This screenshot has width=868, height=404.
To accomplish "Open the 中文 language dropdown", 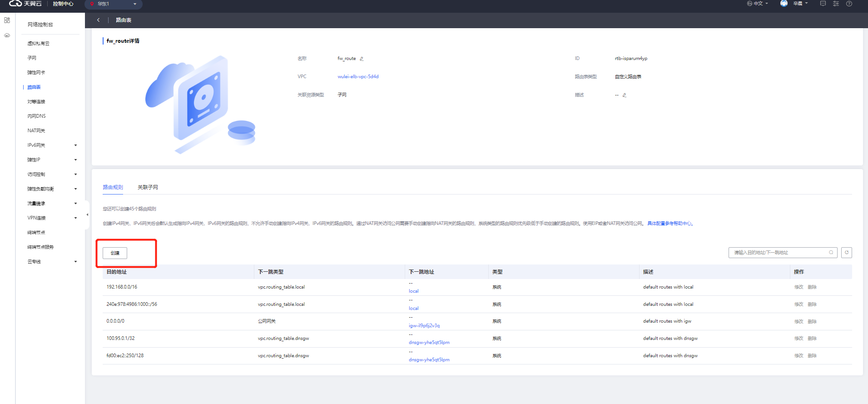I will tap(758, 4).
